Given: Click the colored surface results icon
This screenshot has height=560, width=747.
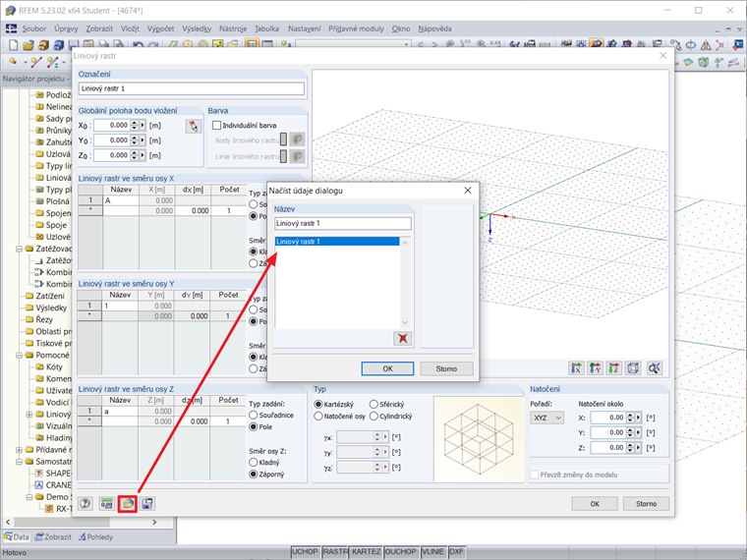Looking at the screenshot, I should click(x=688, y=62).
